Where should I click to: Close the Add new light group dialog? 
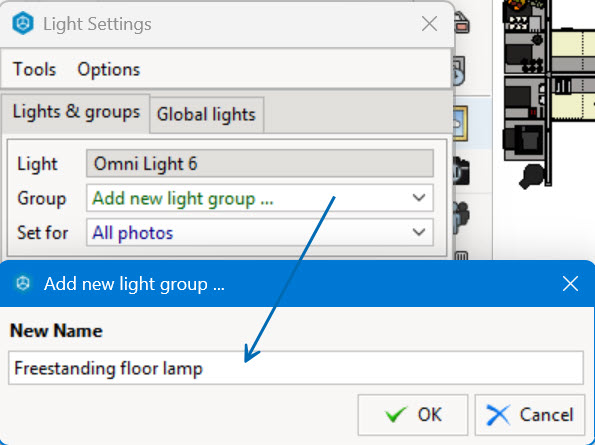pos(570,284)
